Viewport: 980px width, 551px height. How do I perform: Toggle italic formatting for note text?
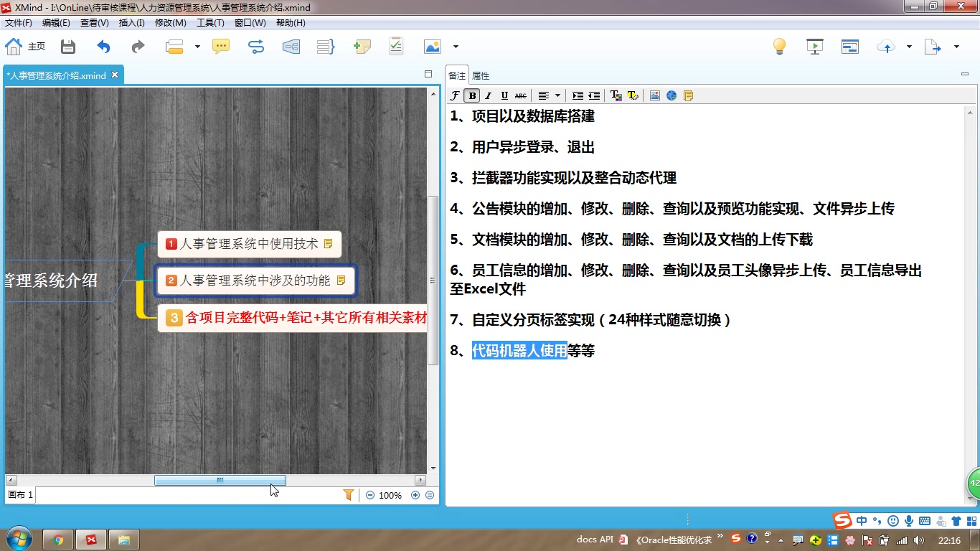click(488, 95)
